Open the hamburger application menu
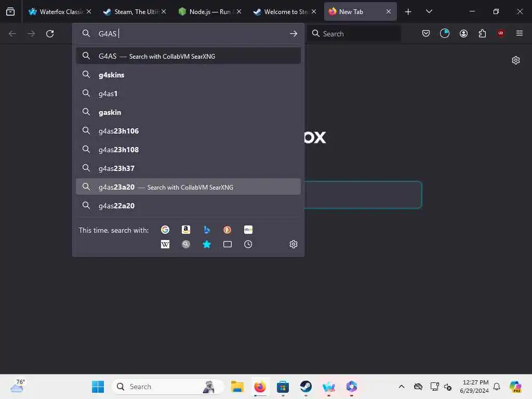This screenshot has width=532, height=399. pyautogui.click(x=520, y=33)
